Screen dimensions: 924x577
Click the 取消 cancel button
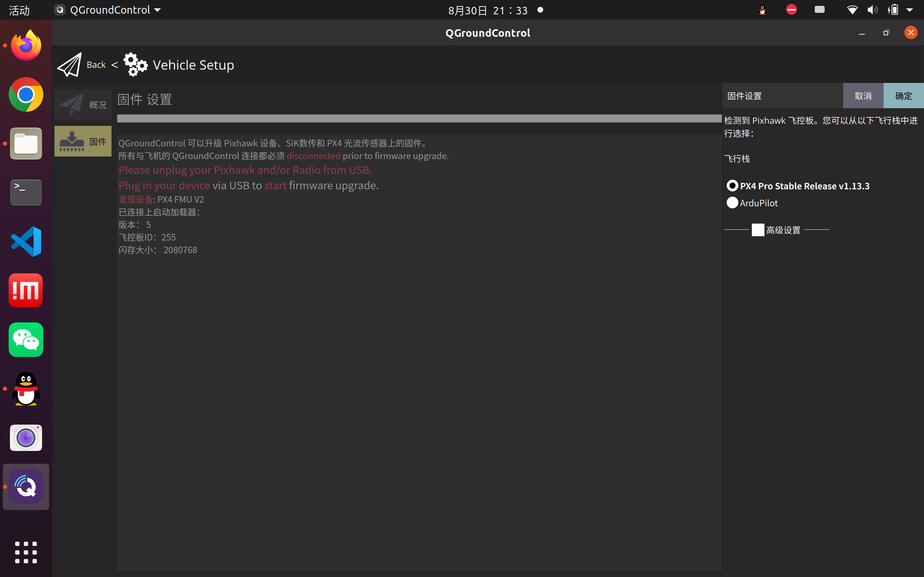click(863, 96)
